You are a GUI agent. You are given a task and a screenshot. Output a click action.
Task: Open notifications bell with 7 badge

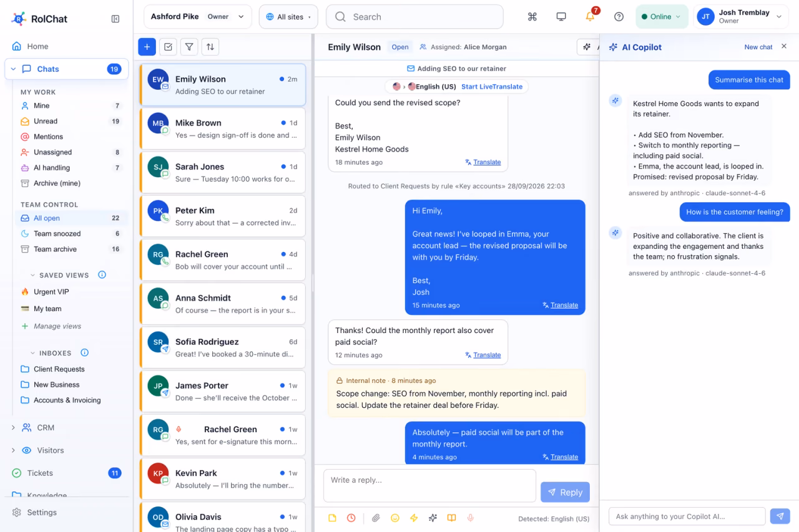591,16
